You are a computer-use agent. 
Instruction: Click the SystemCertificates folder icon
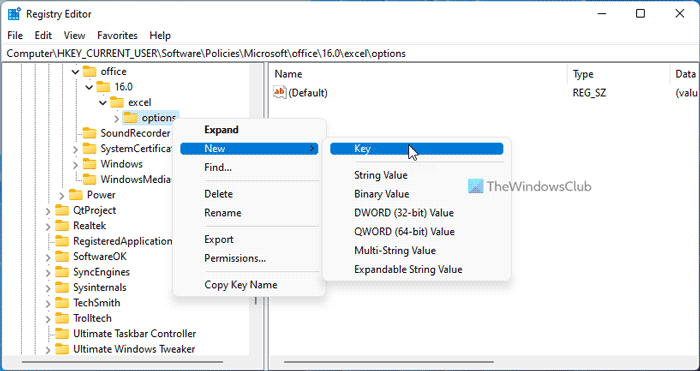(90, 148)
